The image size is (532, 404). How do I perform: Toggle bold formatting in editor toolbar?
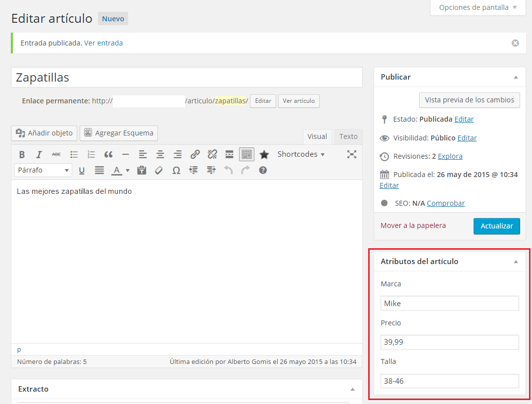coord(22,155)
